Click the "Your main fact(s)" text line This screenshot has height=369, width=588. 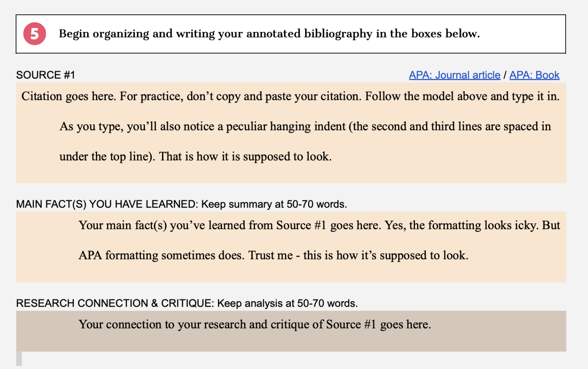[319, 225]
